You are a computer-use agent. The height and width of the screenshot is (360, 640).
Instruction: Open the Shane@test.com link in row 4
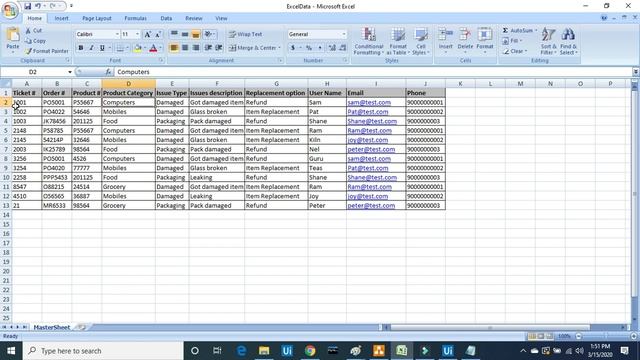[x=372, y=121]
